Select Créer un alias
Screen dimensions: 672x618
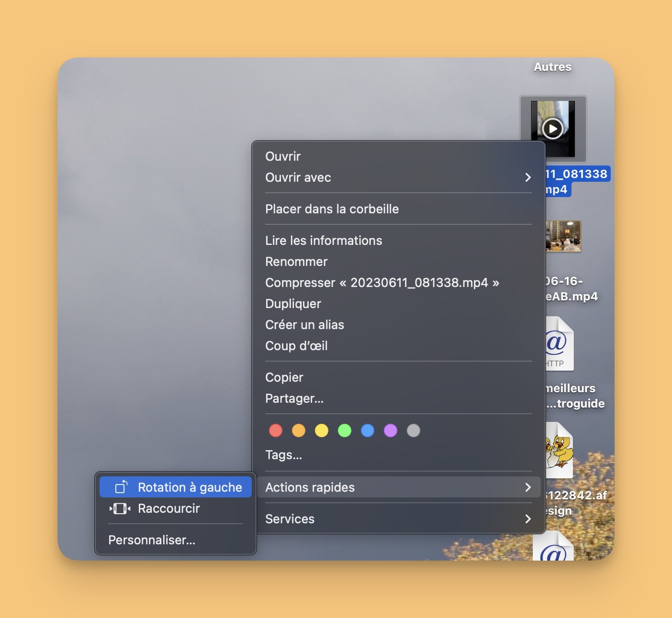point(398,325)
